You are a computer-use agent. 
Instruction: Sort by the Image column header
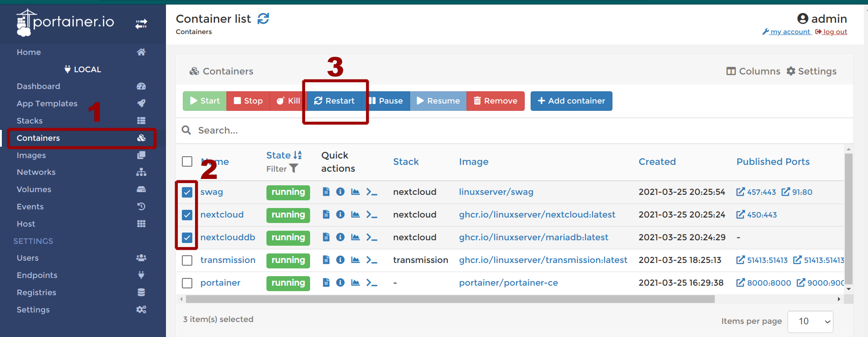(x=474, y=162)
